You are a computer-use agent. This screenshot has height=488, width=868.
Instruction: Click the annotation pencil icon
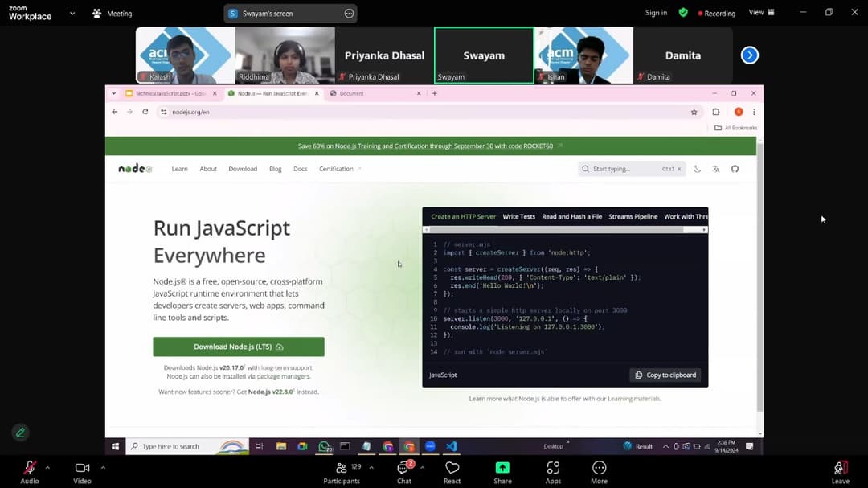tap(20, 433)
